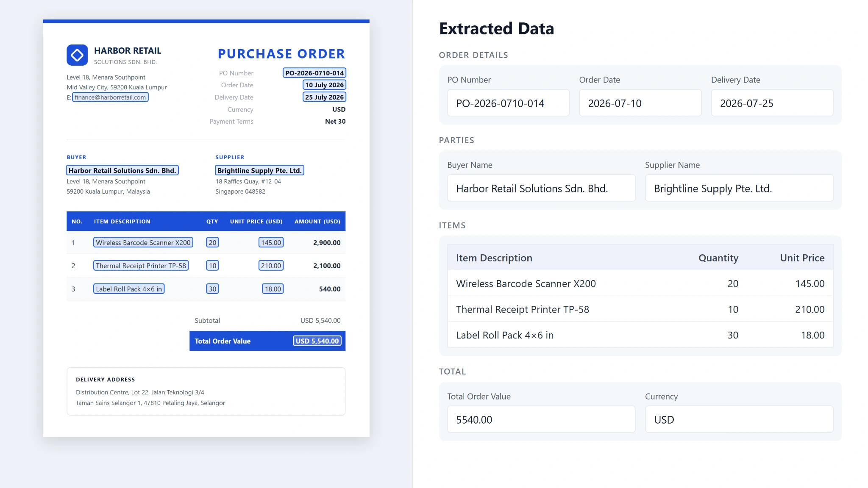Click the Harbor Retail diamond logo icon
Screen dimensions: 868x488
point(77,55)
